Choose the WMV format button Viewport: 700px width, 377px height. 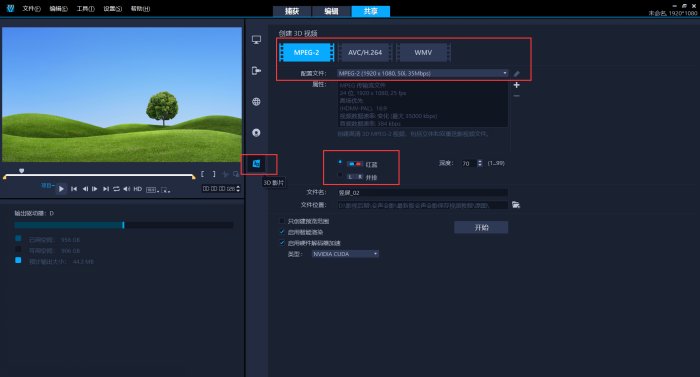pos(423,52)
